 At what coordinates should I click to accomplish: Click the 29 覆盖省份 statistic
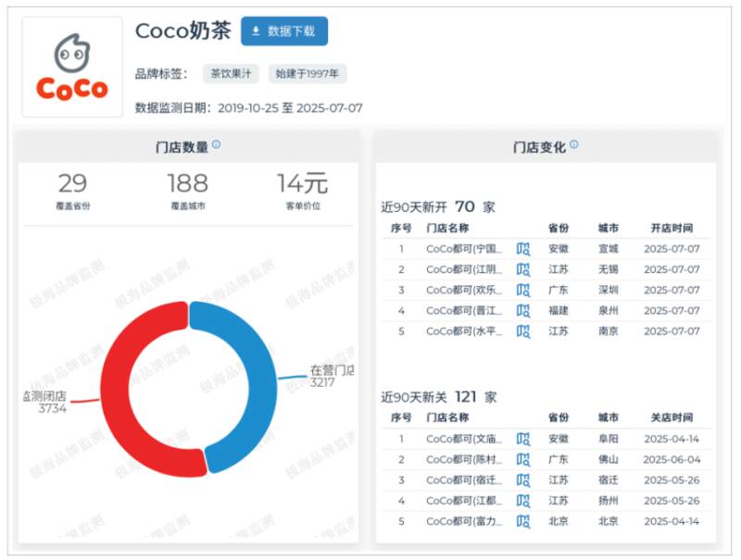(x=73, y=191)
